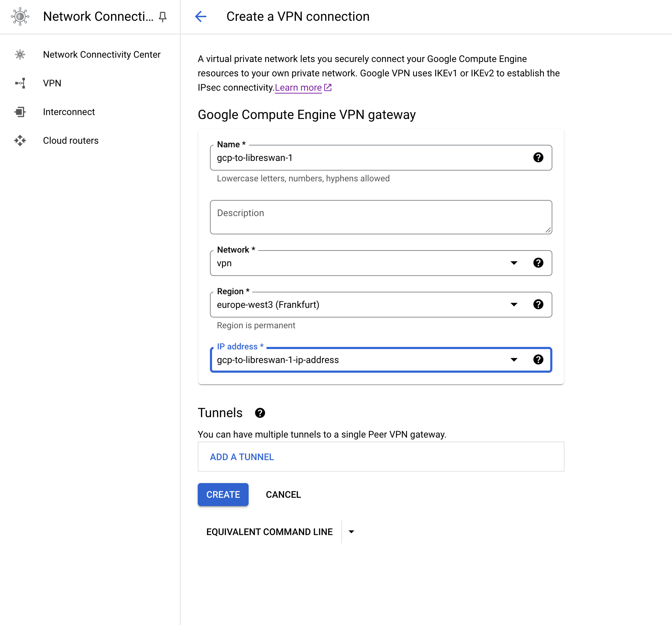This screenshot has height=625, width=672.
Task: Expand the IP address dropdown
Action: coord(514,360)
